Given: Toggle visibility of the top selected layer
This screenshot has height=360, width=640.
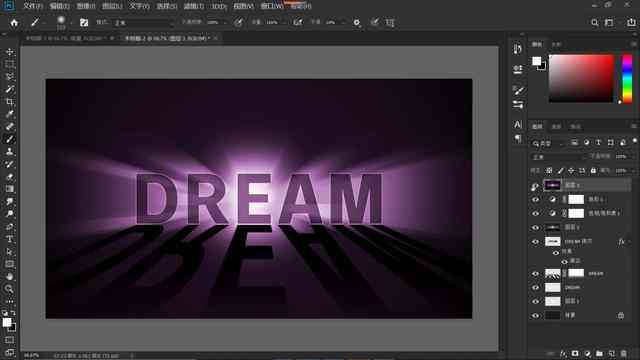Looking at the screenshot, I should [x=535, y=186].
